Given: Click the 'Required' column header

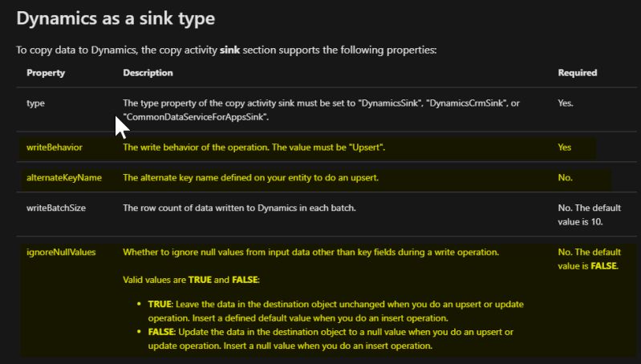Looking at the screenshot, I should coord(577,73).
